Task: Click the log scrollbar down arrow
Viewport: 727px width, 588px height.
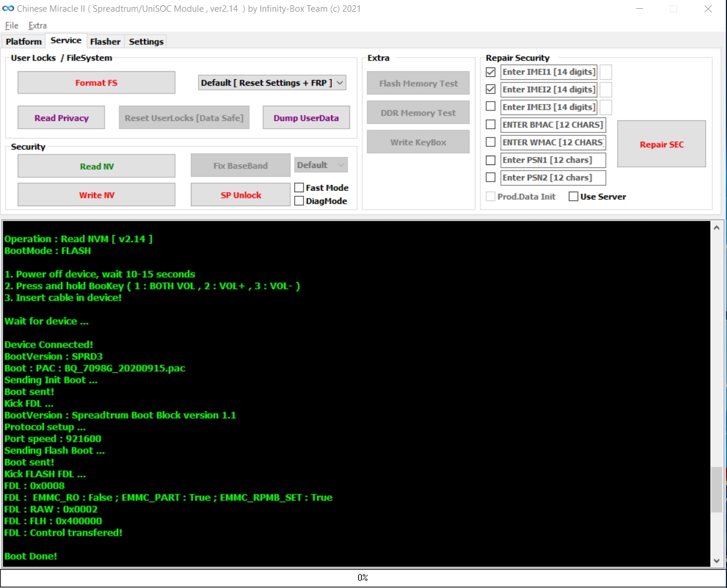Action: (716, 561)
